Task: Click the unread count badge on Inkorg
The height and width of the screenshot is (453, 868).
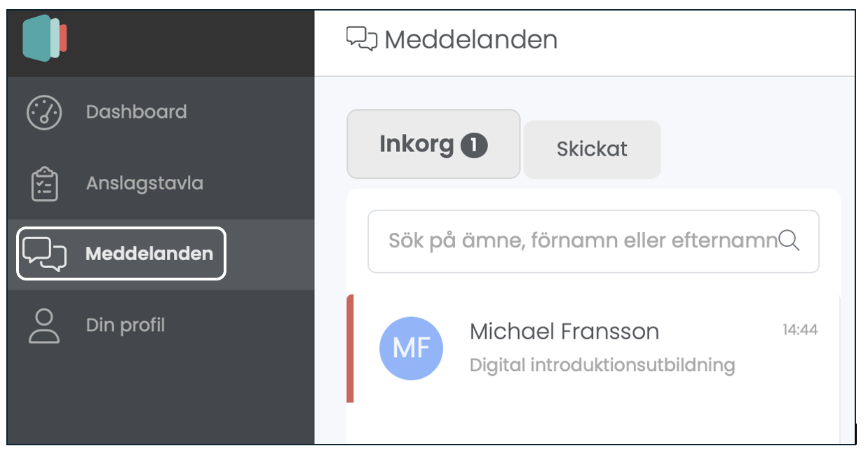Action: [x=474, y=145]
